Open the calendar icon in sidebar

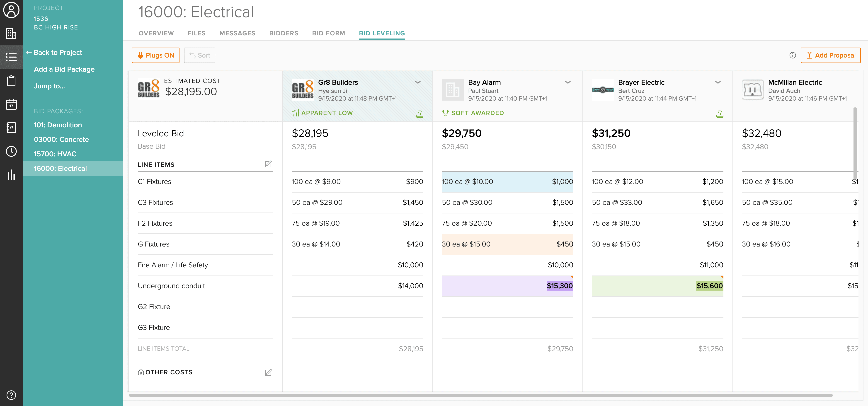tap(11, 104)
